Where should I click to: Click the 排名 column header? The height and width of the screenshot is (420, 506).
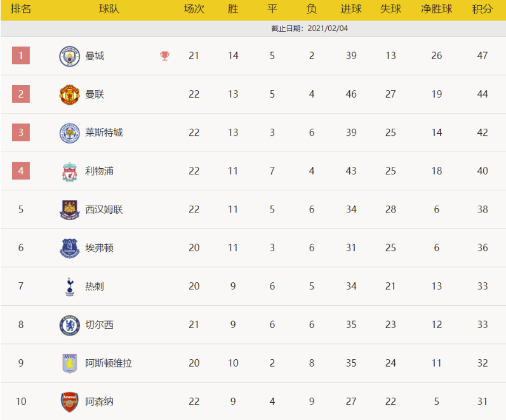point(21,10)
